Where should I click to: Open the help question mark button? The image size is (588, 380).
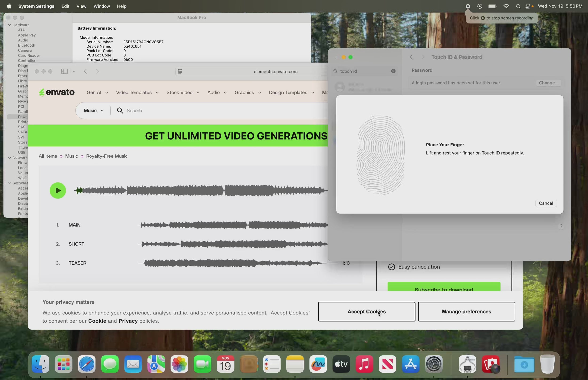click(561, 226)
